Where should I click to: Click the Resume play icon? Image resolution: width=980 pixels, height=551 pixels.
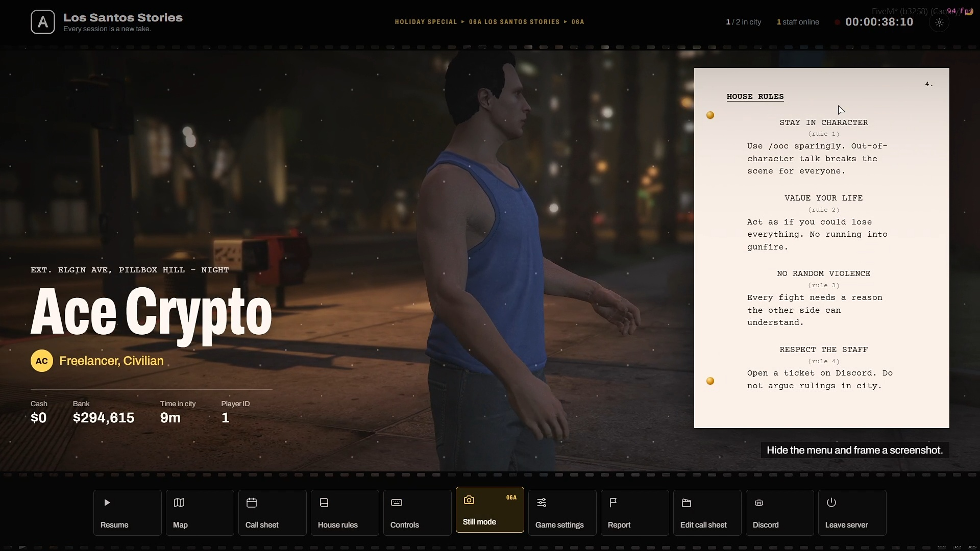coord(107,503)
